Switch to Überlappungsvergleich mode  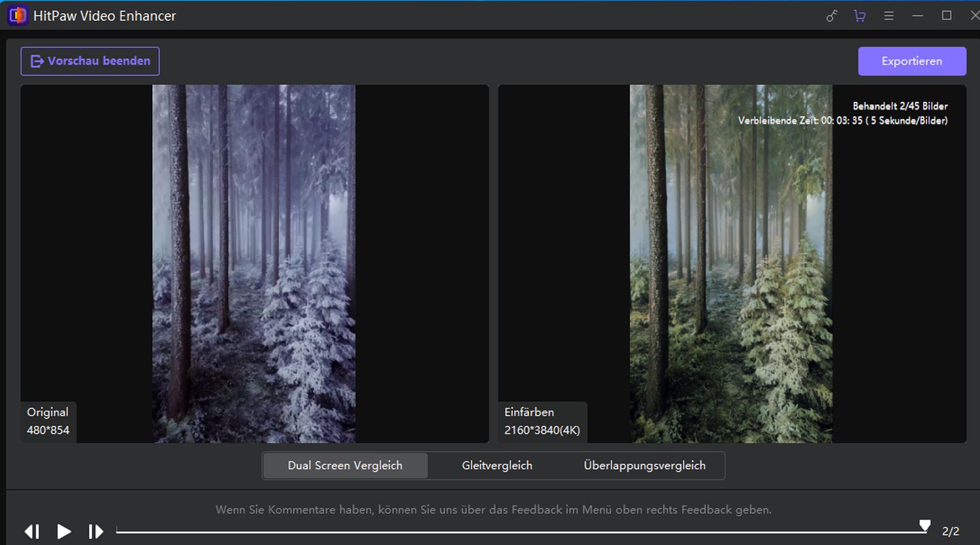pos(644,466)
